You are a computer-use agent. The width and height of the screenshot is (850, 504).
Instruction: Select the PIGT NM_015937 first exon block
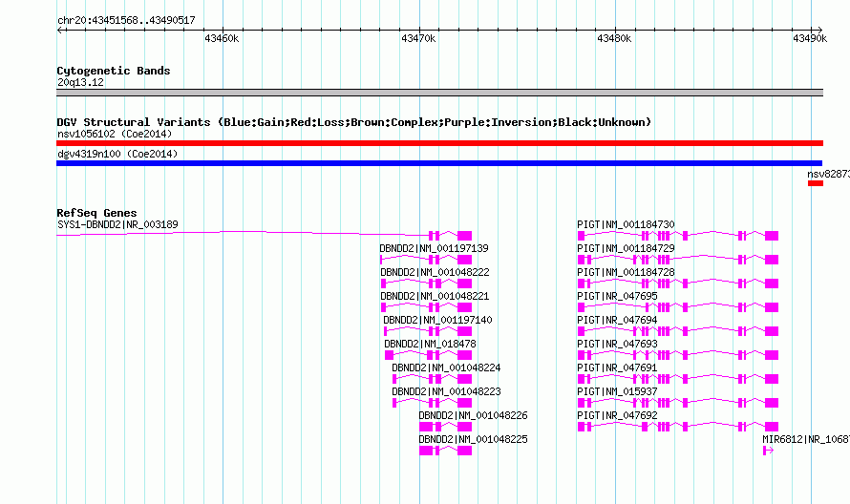coord(581,403)
